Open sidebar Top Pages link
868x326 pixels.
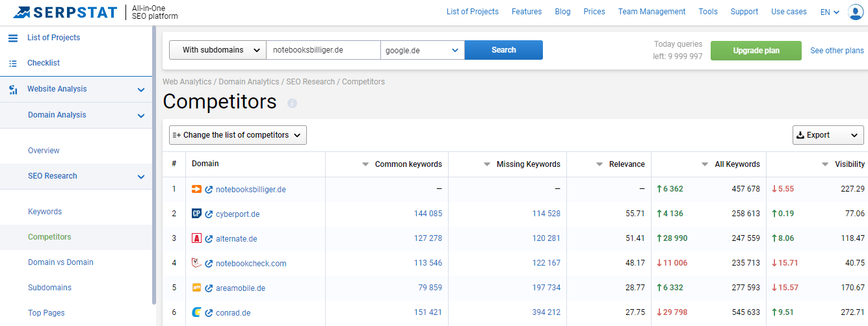[x=46, y=313]
